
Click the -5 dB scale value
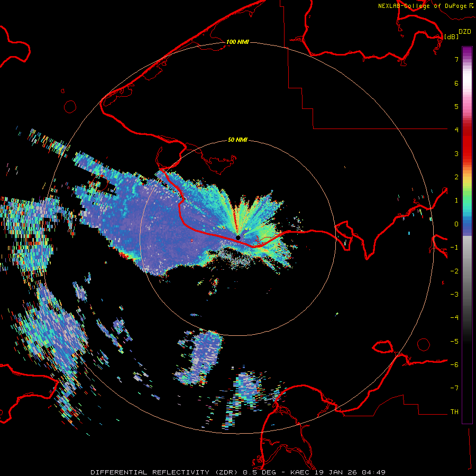pyautogui.click(x=454, y=342)
